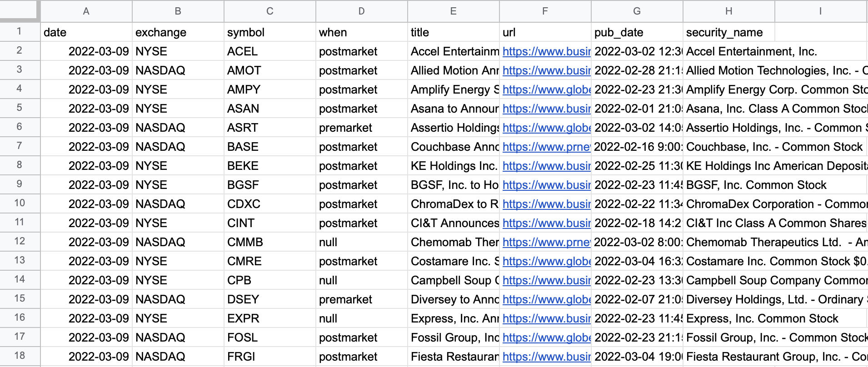Select column F header labeled F
868x367 pixels.
545,11
